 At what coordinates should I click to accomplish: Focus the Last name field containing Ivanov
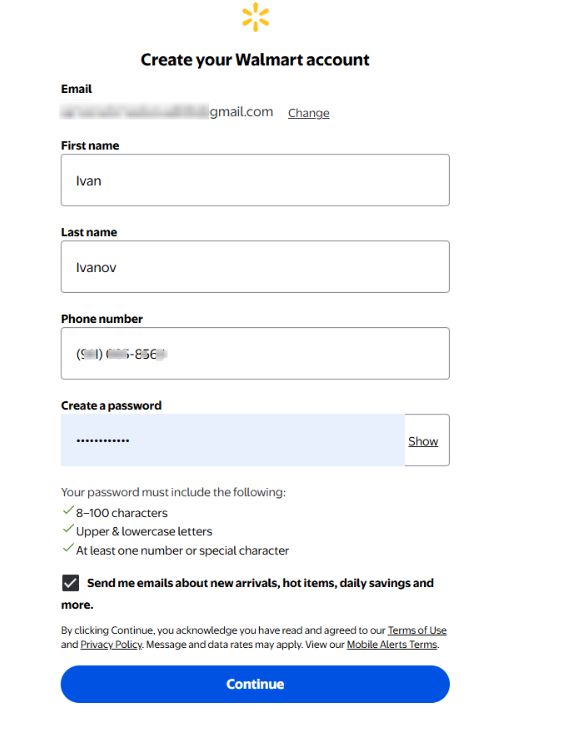coord(255,267)
